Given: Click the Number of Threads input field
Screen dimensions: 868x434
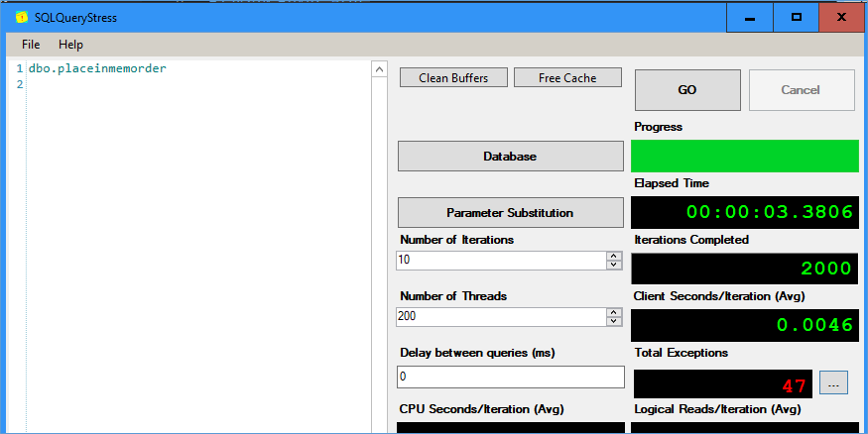Looking at the screenshot, I should pos(502,316).
